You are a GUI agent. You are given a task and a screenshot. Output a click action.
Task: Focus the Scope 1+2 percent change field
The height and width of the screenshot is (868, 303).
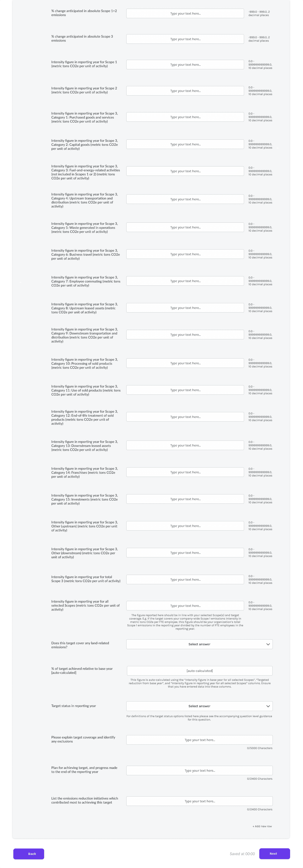(185, 14)
